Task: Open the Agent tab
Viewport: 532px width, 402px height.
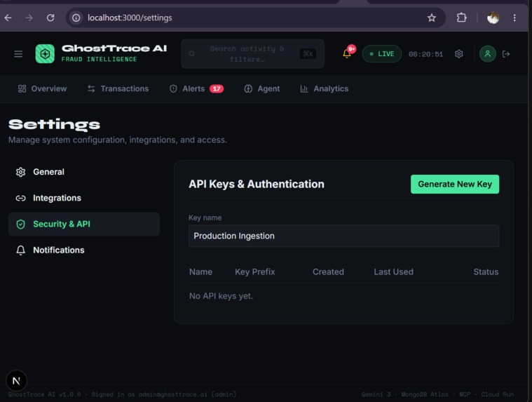Action: coord(262,88)
